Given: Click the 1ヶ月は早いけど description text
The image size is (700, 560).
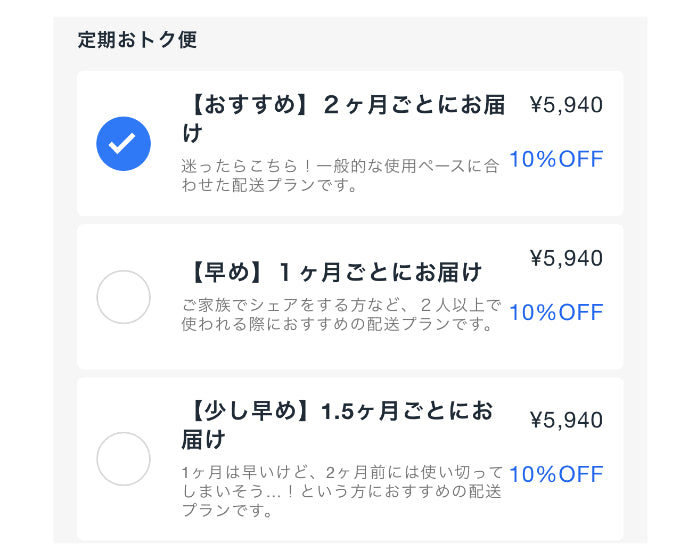Looking at the screenshot, I should 340,490.
